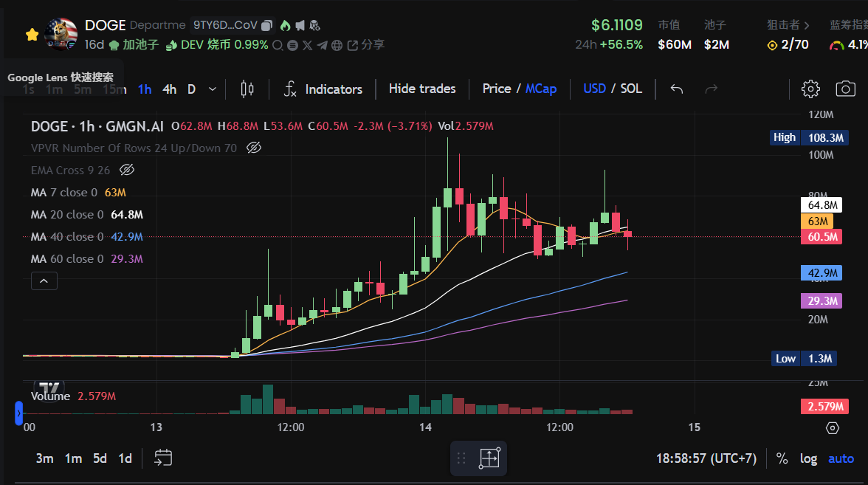The image size is (868, 485).
Task: Toggle visibility of the VPVR indicator
Action: pos(254,148)
